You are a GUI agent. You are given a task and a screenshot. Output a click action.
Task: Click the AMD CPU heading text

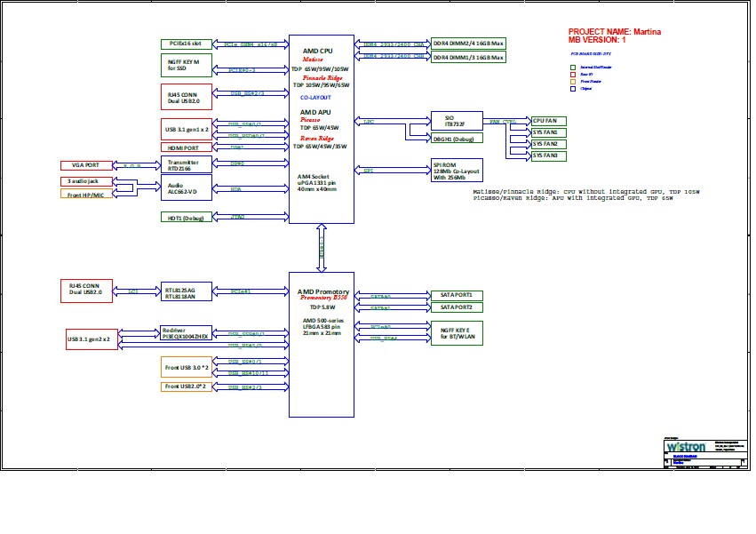pyautogui.click(x=317, y=51)
